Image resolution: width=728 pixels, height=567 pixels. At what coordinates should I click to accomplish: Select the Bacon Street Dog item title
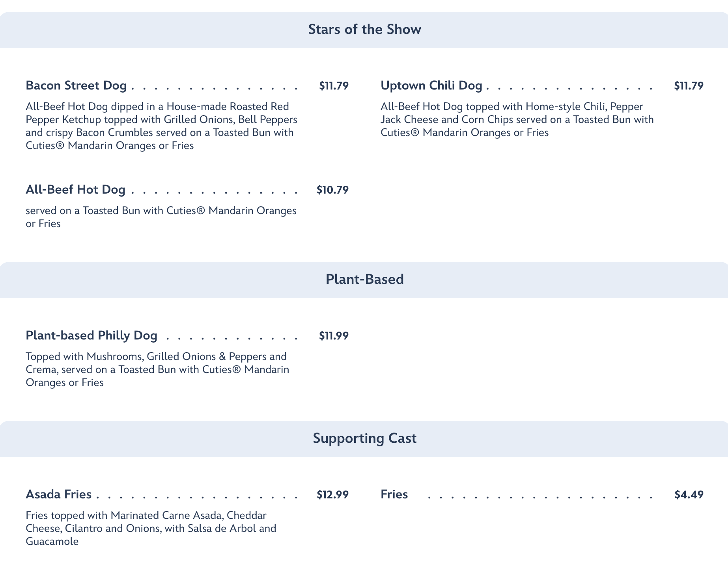click(76, 86)
